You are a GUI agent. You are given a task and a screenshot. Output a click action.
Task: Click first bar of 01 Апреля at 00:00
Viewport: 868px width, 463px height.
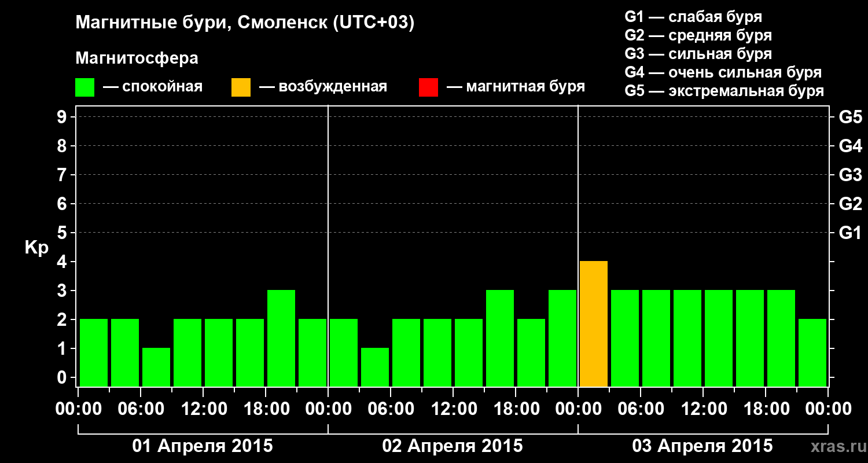pyautogui.click(x=94, y=352)
